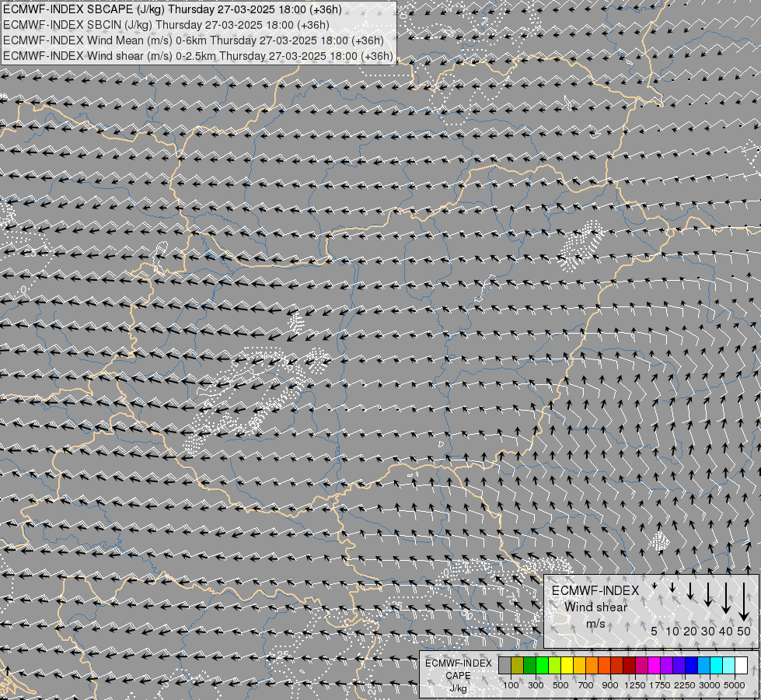
Task: Click the number 10 under wind shear arrows
Action: click(672, 631)
